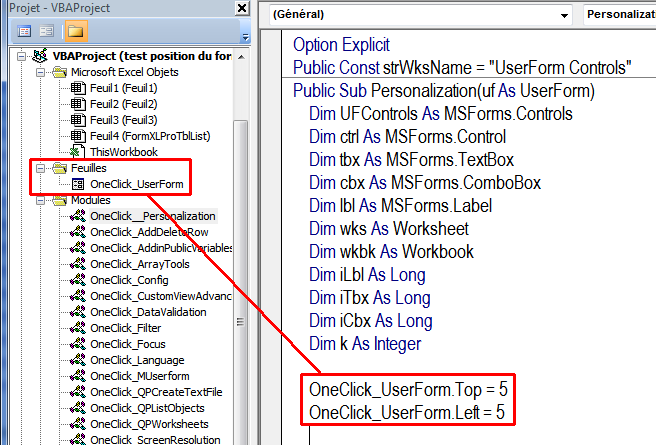Click the OneClick_Config module icon

click(x=78, y=280)
